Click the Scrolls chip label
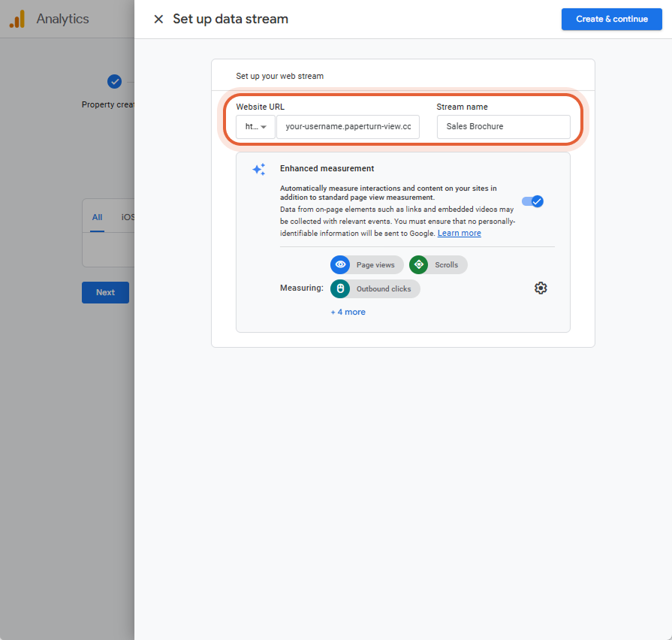Screen dimensions: 672x640 click(x=447, y=265)
